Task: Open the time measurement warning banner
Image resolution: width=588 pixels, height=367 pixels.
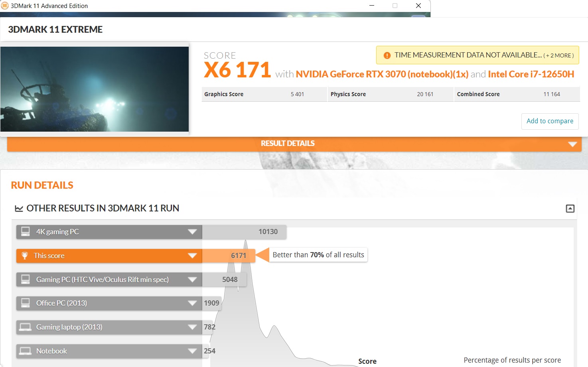Action: [478, 55]
